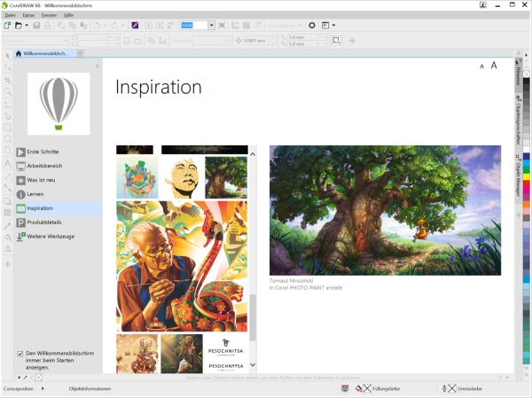
Task: Select the Pick tool in toolbox
Action: (7, 56)
